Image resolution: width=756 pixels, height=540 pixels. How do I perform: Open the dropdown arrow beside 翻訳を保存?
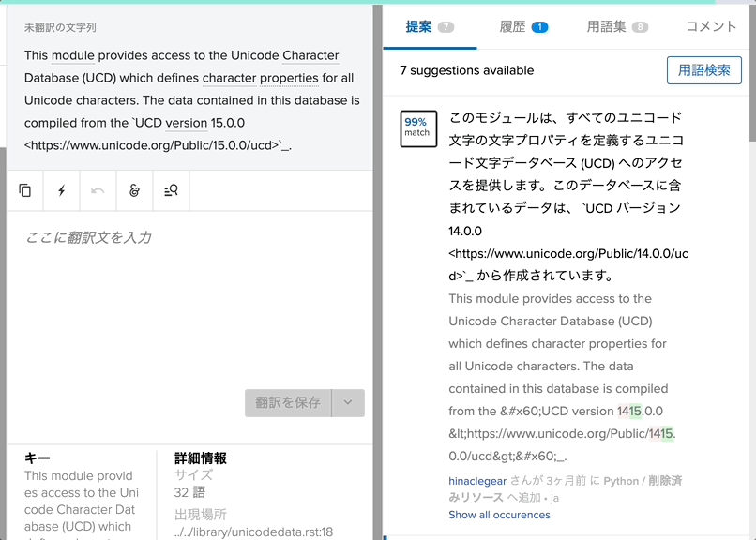pyautogui.click(x=348, y=403)
